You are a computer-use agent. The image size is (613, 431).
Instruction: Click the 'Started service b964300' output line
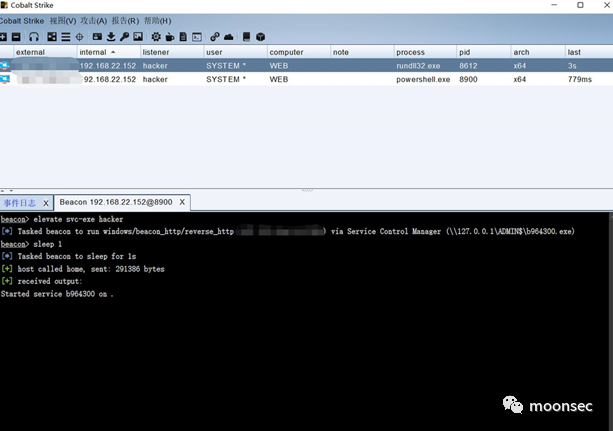point(57,294)
